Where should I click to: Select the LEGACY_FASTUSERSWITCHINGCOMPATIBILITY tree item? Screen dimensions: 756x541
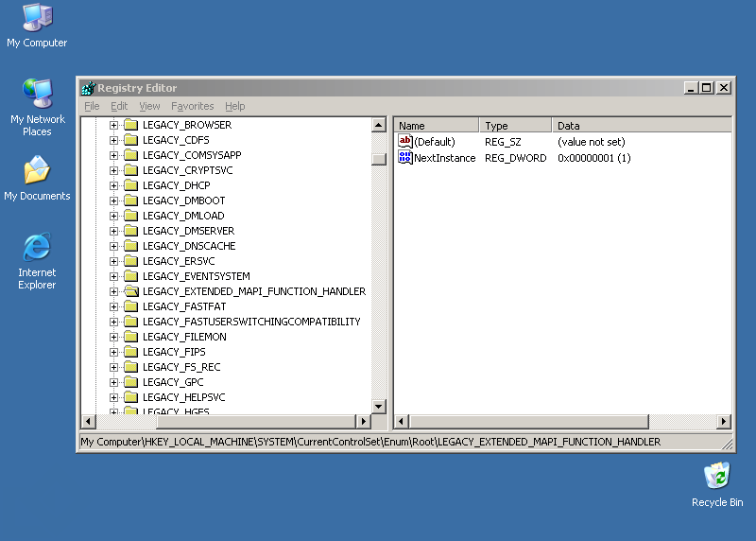click(x=251, y=322)
